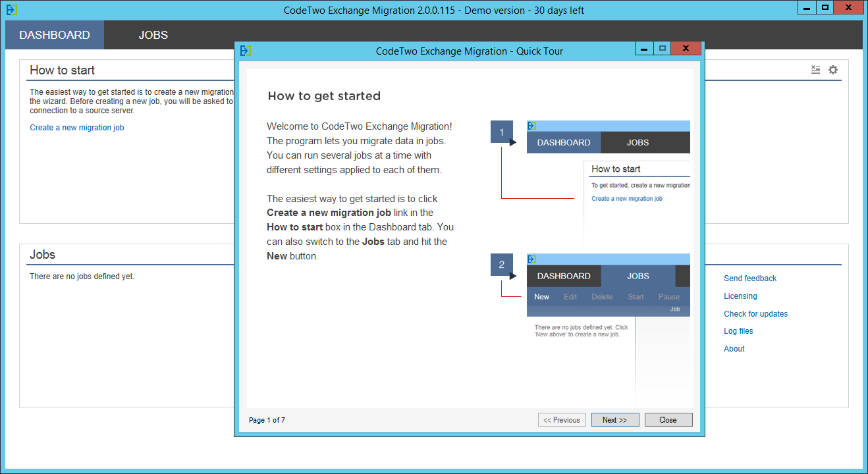Click the Next >> button
Image resolution: width=868 pixels, height=474 pixels.
615,420
